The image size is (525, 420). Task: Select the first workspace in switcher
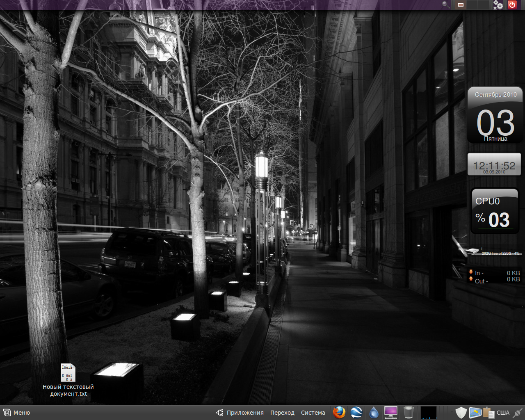(x=461, y=5)
